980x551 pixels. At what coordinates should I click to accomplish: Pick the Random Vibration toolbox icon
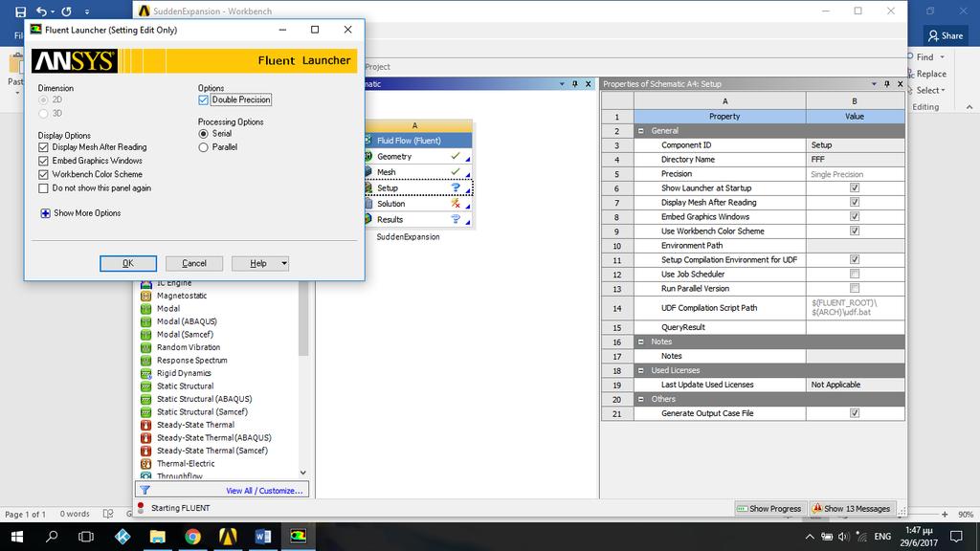(145, 347)
